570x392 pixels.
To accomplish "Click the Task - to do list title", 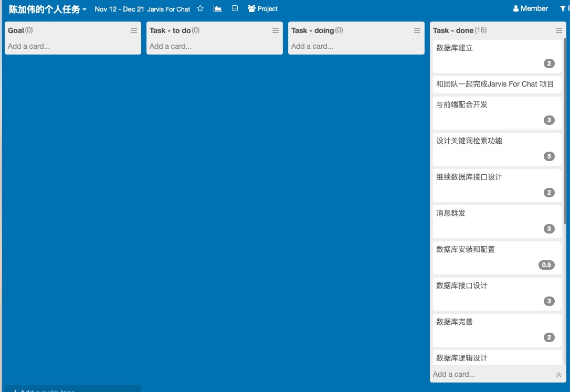I will click(170, 30).
